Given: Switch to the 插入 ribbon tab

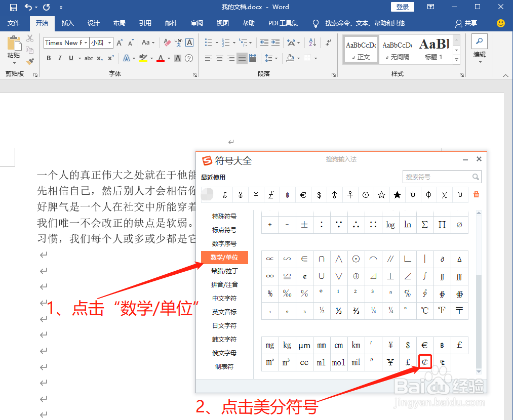Looking at the screenshot, I should (x=68, y=23).
